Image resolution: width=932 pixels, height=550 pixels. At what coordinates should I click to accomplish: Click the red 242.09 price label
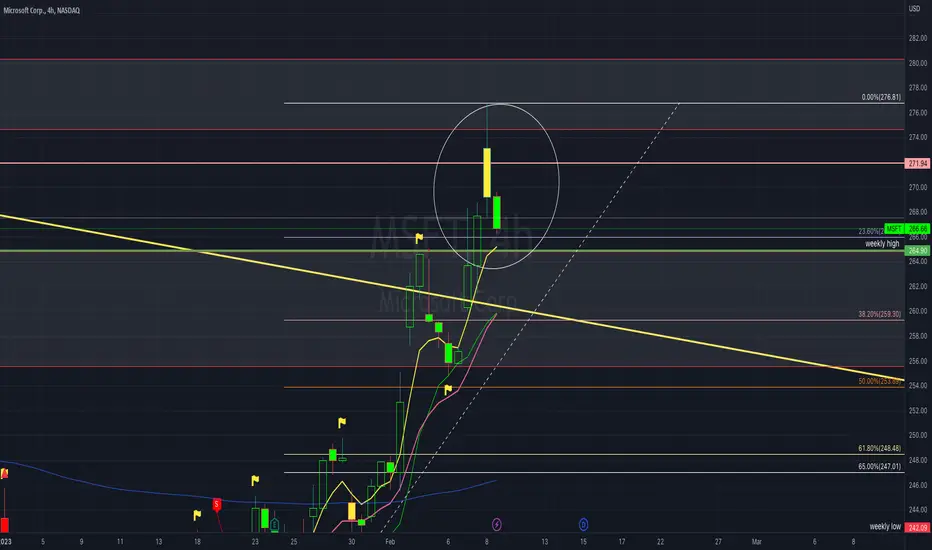pyautogui.click(x=917, y=527)
